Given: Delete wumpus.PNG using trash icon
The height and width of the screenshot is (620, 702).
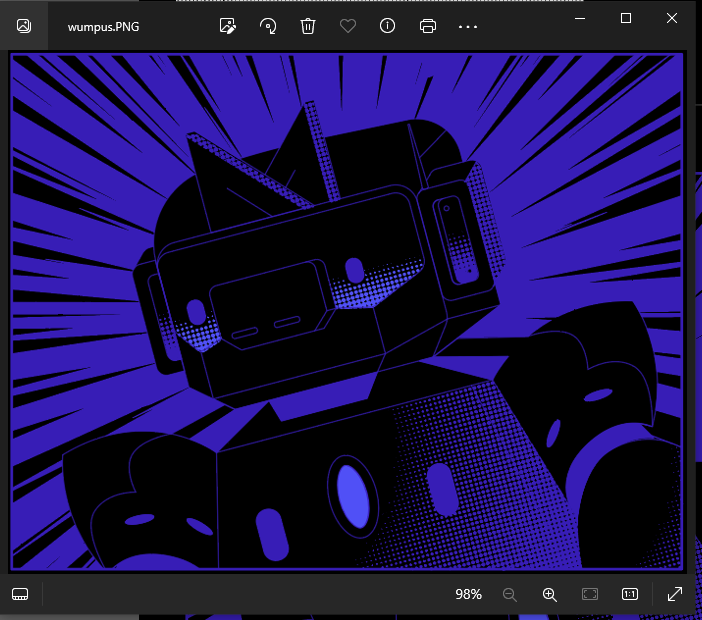Looking at the screenshot, I should 308,26.
